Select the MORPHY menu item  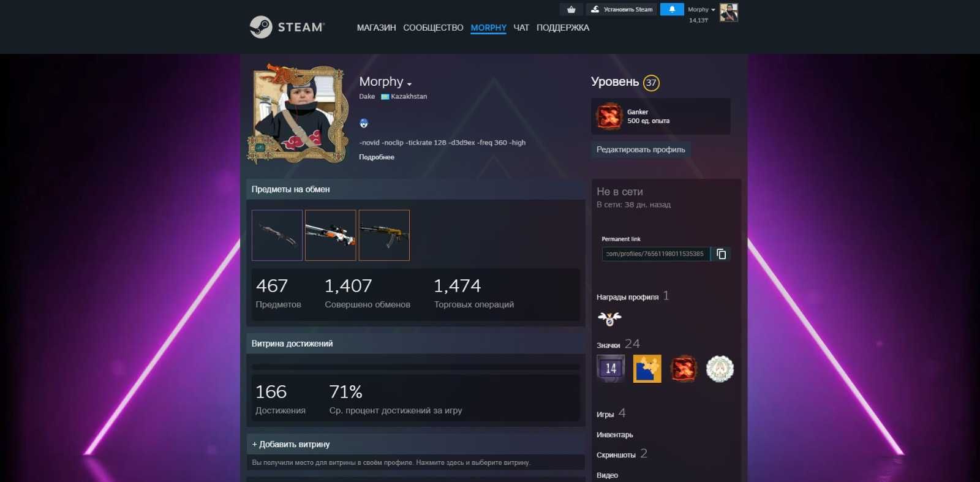click(x=488, y=28)
